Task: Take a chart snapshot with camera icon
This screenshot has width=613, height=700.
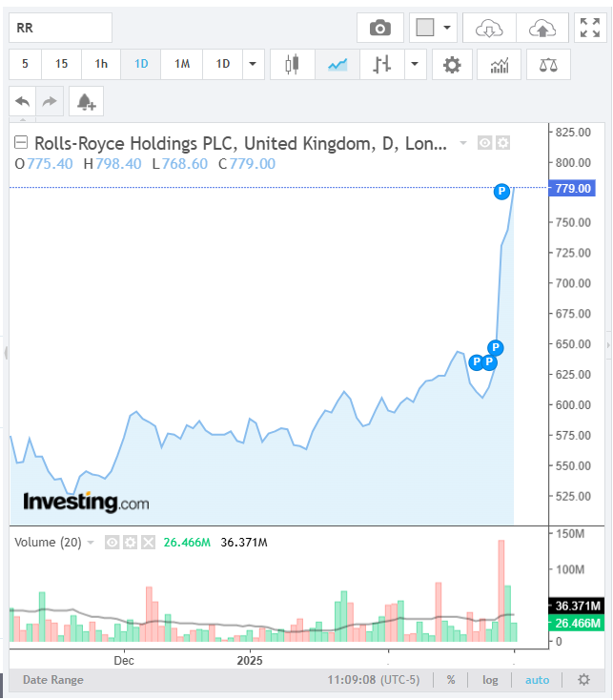Action: (380, 28)
